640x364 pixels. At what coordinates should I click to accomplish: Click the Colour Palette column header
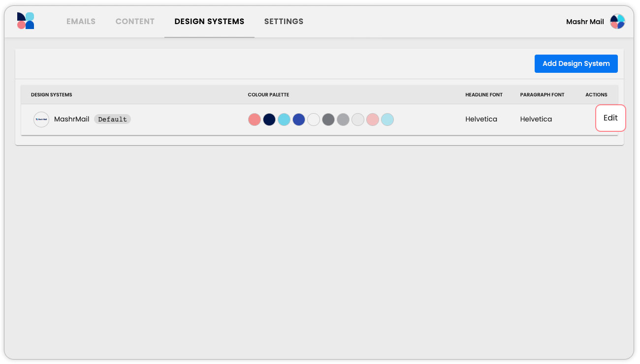268,95
